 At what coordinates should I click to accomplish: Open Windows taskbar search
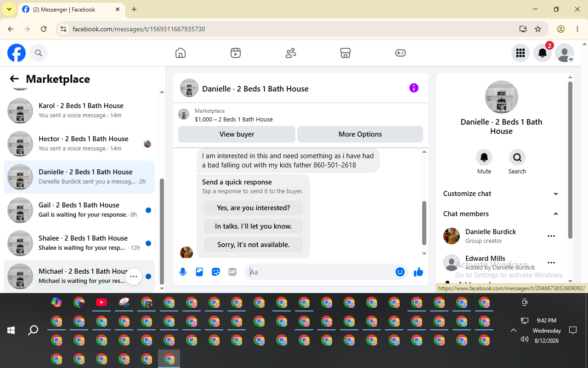33,330
